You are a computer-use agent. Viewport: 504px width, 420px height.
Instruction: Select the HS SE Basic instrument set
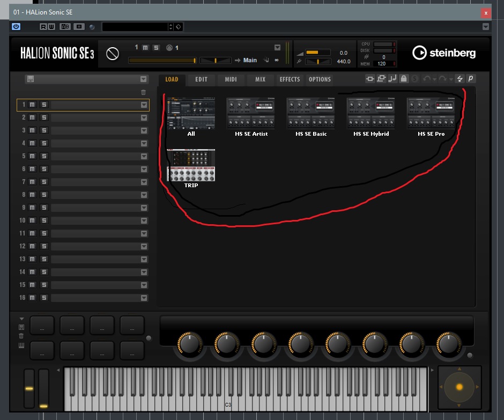pyautogui.click(x=311, y=114)
